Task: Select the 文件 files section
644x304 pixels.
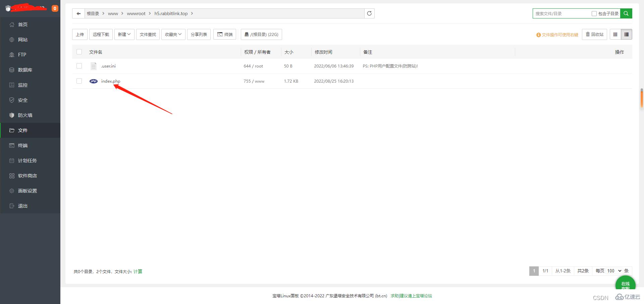Action: [30, 130]
